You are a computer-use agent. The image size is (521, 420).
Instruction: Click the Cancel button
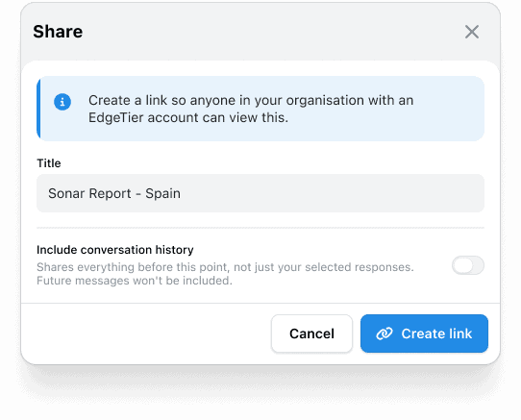(x=311, y=334)
